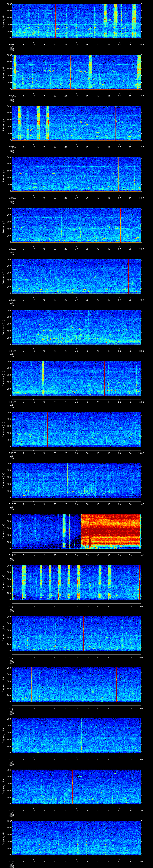Select the red vertical line in the 6:15:00 panel
This screenshot has height=868, width=153.
pyautogui.click(x=81, y=736)
